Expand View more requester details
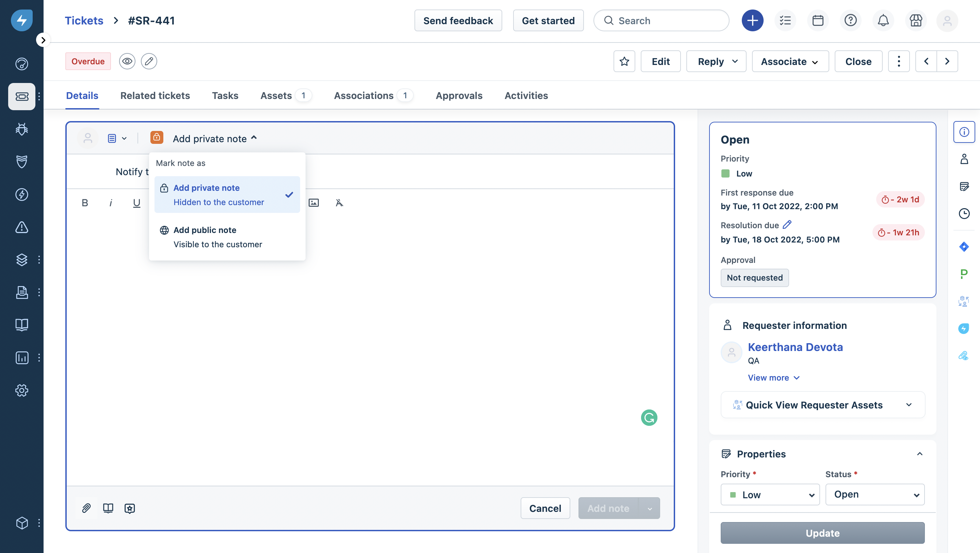 click(x=774, y=378)
